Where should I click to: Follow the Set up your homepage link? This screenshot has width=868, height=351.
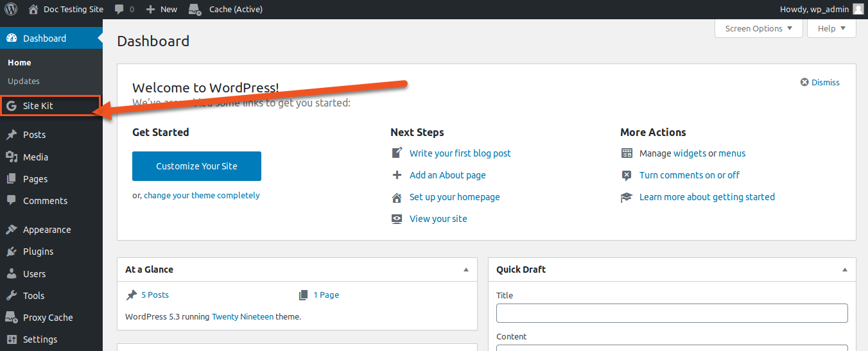click(x=455, y=197)
